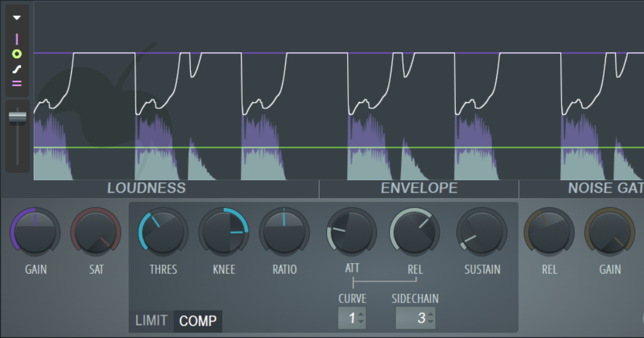The height and width of the screenshot is (338, 644).
Task: Click the green threshold line in the display
Action: tap(339, 147)
